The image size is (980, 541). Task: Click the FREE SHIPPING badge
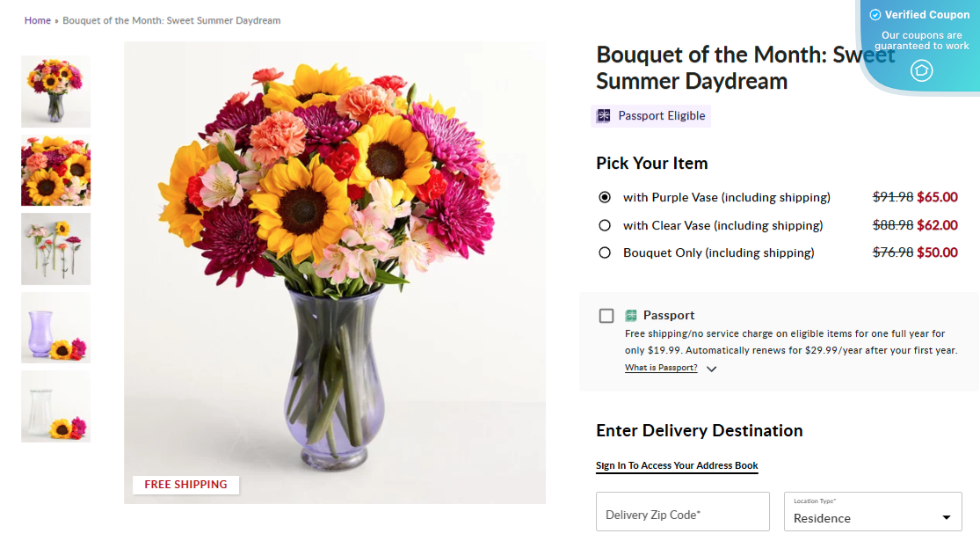[x=185, y=485]
